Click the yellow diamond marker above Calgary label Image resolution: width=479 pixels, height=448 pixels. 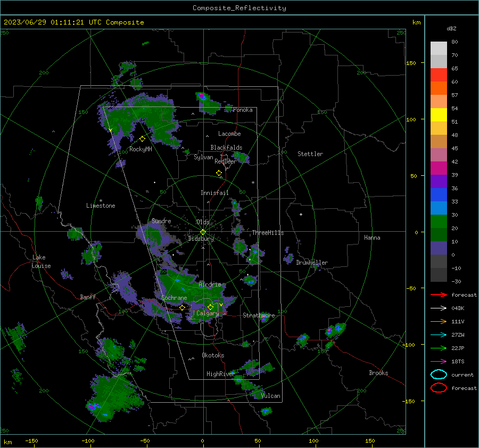pos(210,307)
